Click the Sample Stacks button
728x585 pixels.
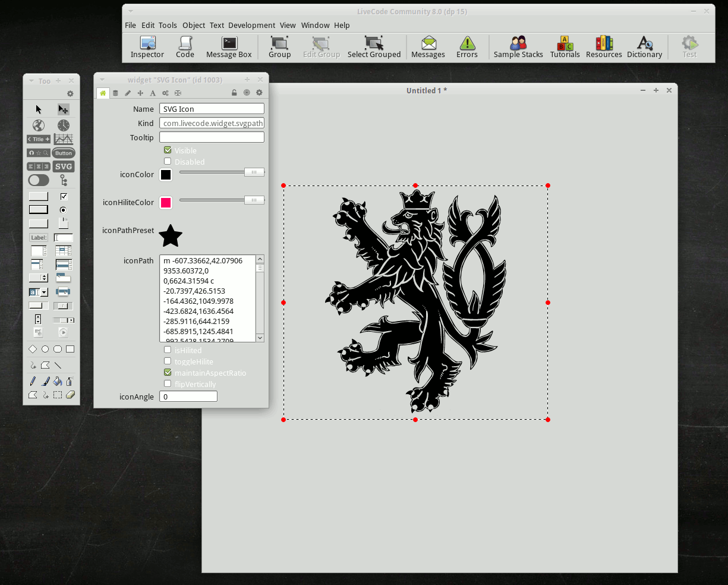tap(518, 46)
